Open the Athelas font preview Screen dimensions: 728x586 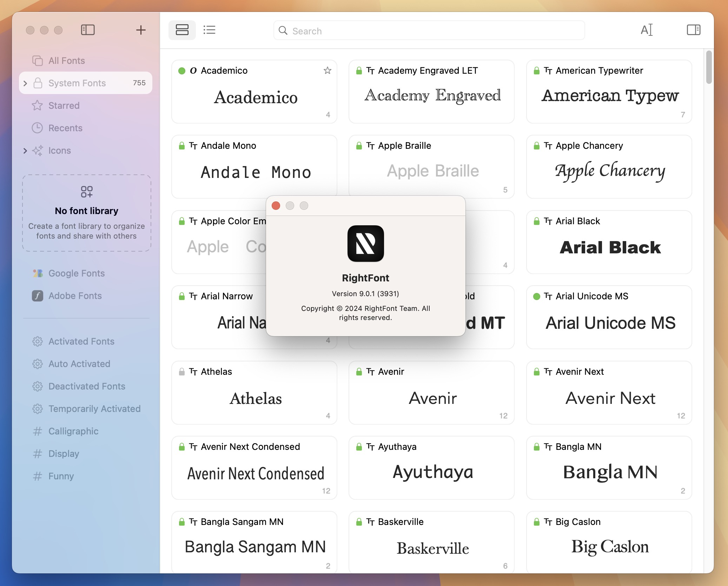click(x=256, y=398)
